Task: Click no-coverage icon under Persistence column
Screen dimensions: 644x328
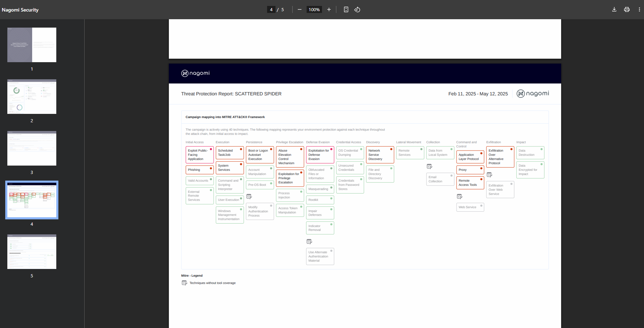Action: pos(249,197)
